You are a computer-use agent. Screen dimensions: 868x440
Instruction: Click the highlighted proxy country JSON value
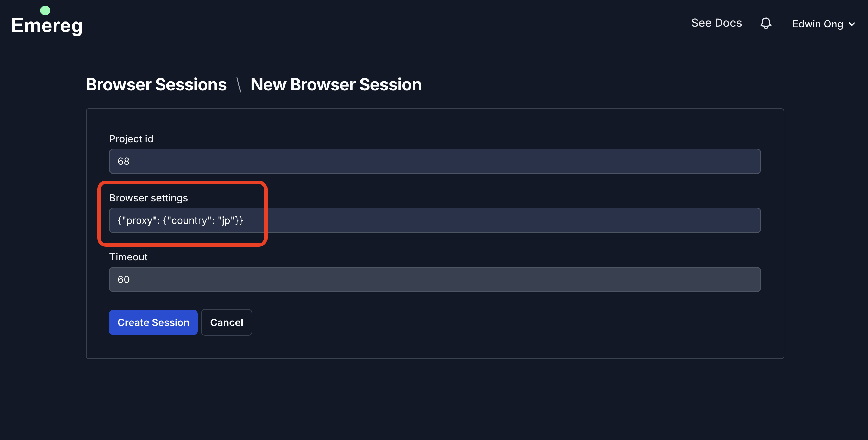[x=181, y=220]
